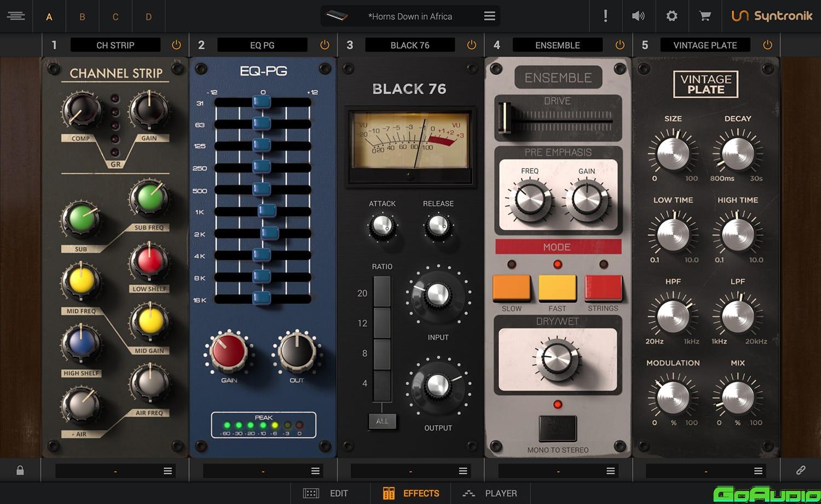This screenshot has height=504, width=821.
Task: Open the ENSEMBLE effect selector
Action: coord(558,45)
